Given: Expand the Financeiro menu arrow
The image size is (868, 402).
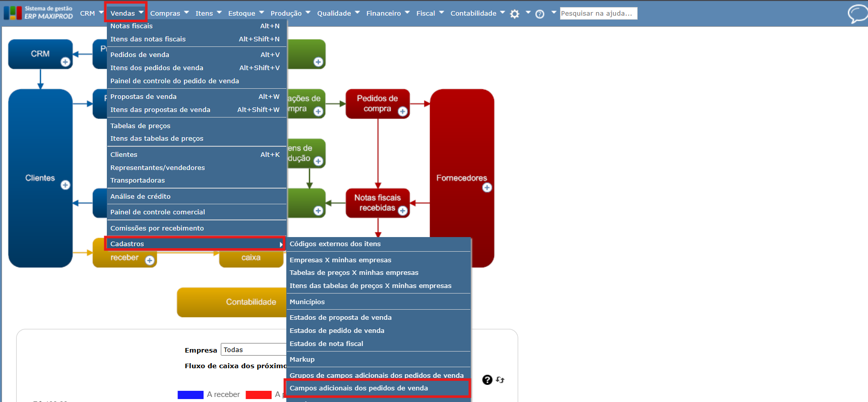Looking at the screenshot, I should (x=407, y=13).
